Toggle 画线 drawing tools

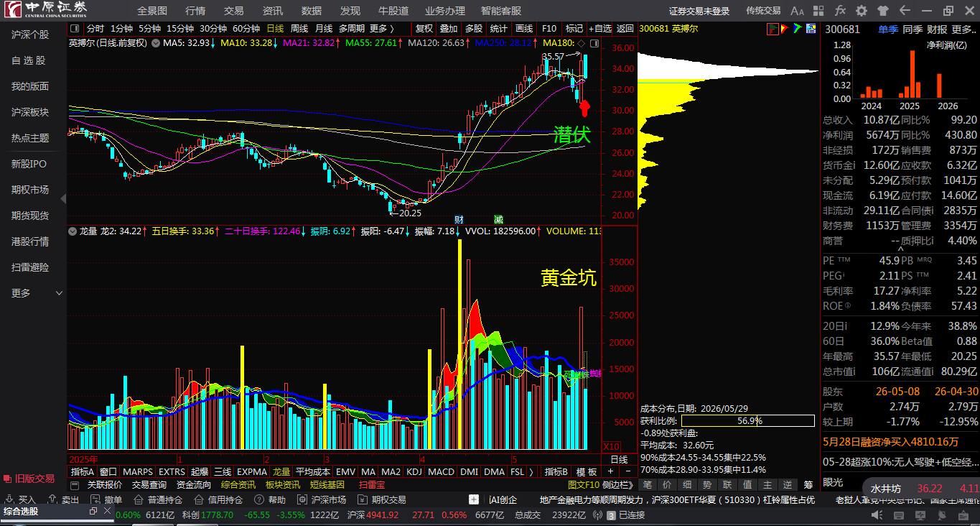pyautogui.click(x=524, y=29)
